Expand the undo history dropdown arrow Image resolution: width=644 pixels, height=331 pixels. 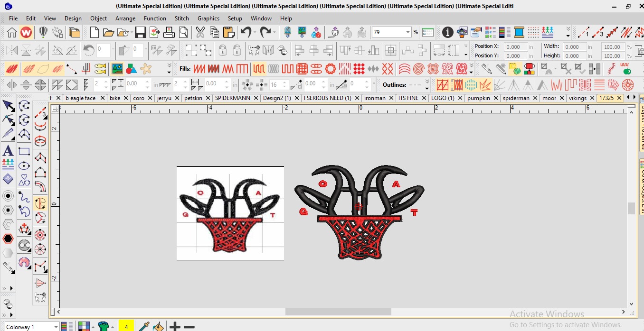[x=255, y=32]
